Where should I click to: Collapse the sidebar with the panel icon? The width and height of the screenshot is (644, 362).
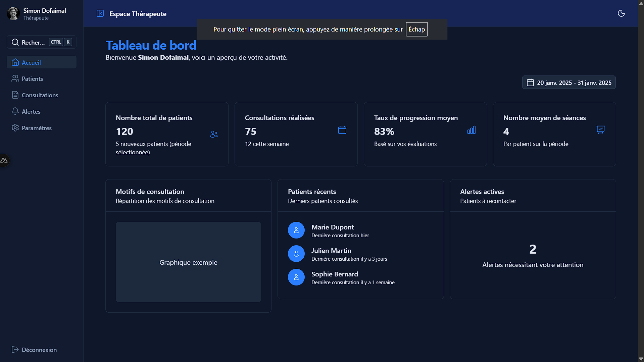pos(100,13)
